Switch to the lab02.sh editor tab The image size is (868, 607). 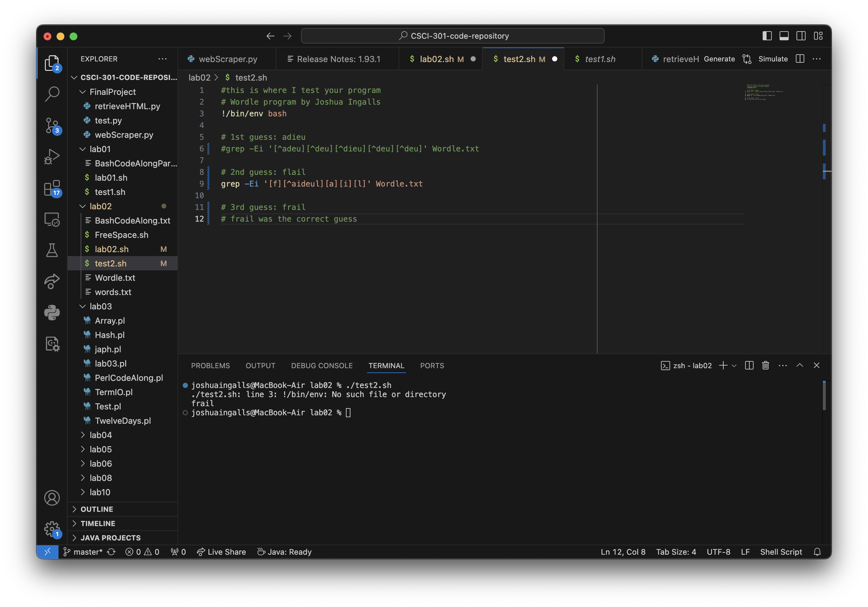pos(441,59)
